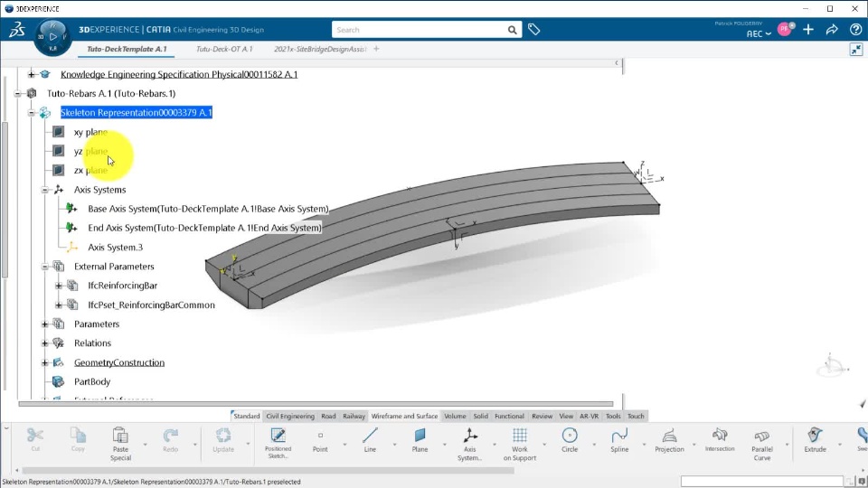The height and width of the screenshot is (488, 868).
Task: Open the Plane tool dropdown arrow
Action: tap(445, 445)
